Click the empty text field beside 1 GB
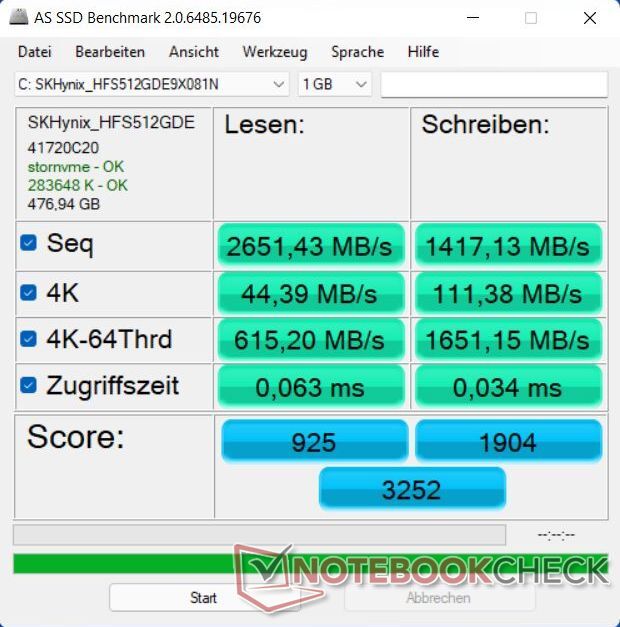Image resolution: width=620 pixels, height=627 pixels. tap(494, 84)
